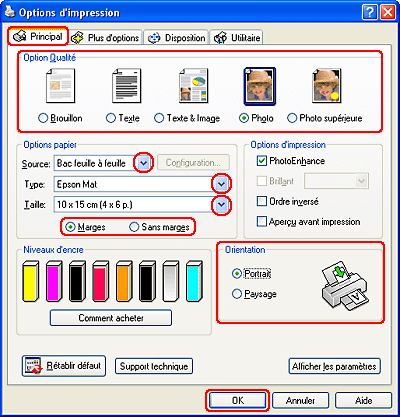Click the printer orientation preview icon
Screen dimensions: 400x417
pyautogui.click(x=345, y=286)
